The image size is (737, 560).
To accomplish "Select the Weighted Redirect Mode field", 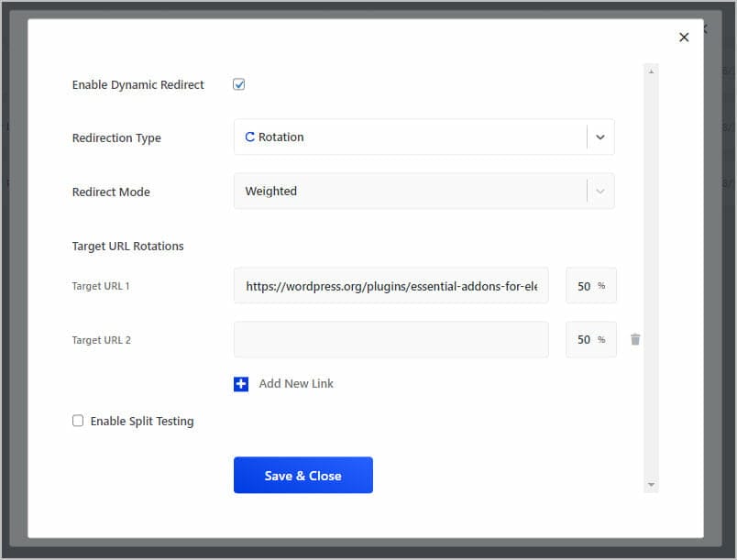I will pos(424,192).
